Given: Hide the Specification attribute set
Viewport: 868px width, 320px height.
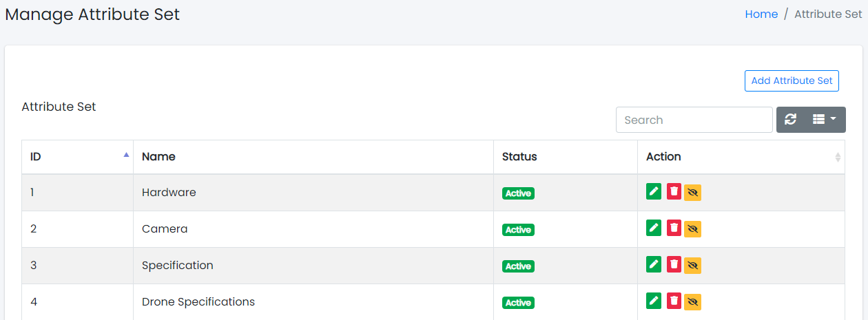Looking at the screenshot, I should click(x=693, y=266).
